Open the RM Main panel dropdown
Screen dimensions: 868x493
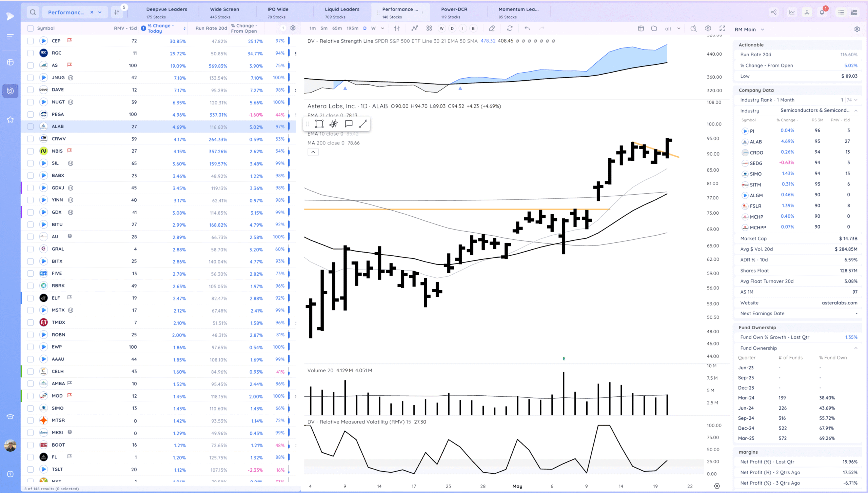click(763, 29)
